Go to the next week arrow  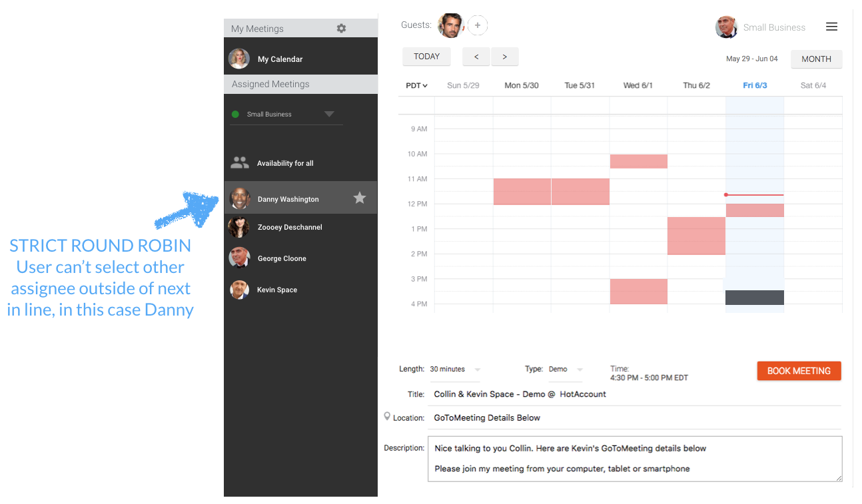(504, 57)
